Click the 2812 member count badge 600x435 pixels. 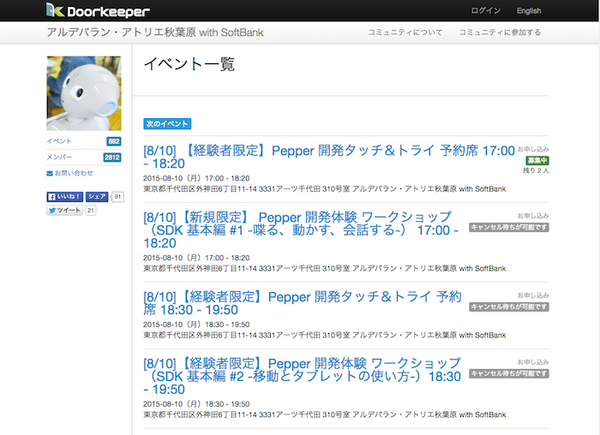click(x=112, y=157)
